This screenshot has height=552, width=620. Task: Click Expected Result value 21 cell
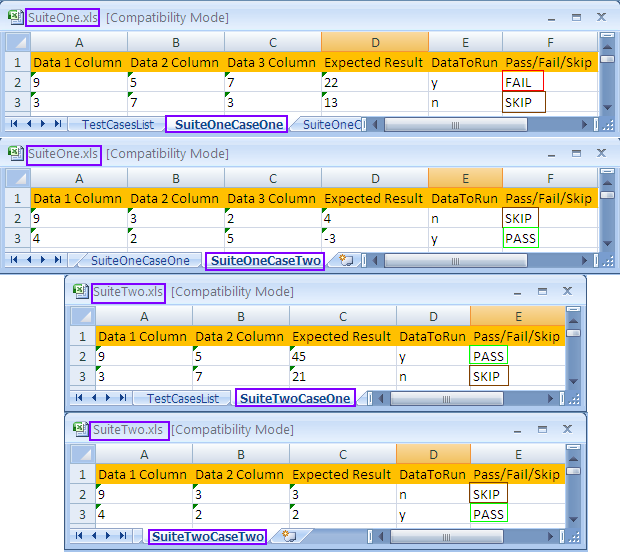[x=343, y=376]
